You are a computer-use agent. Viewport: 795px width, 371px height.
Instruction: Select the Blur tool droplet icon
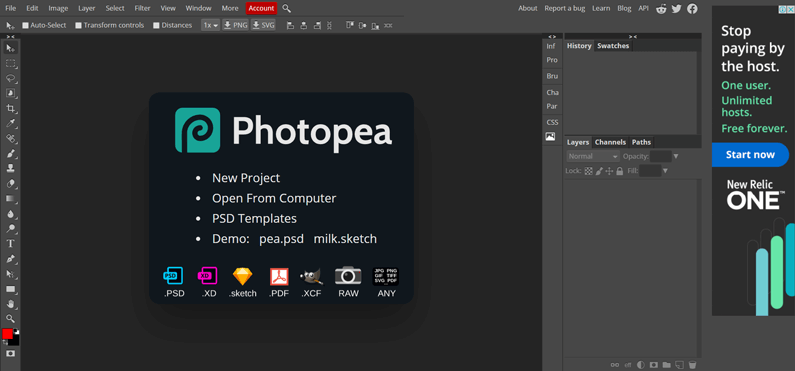pyautogui.click(x=10, y=213)
